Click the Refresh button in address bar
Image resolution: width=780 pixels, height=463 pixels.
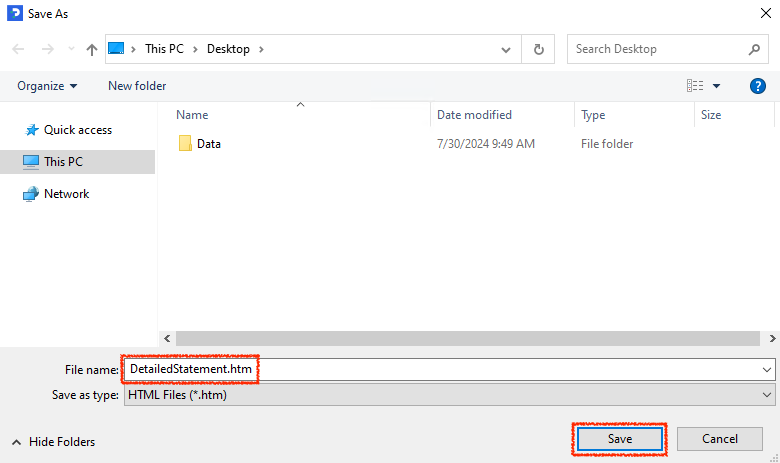click(x=539, y=49)
